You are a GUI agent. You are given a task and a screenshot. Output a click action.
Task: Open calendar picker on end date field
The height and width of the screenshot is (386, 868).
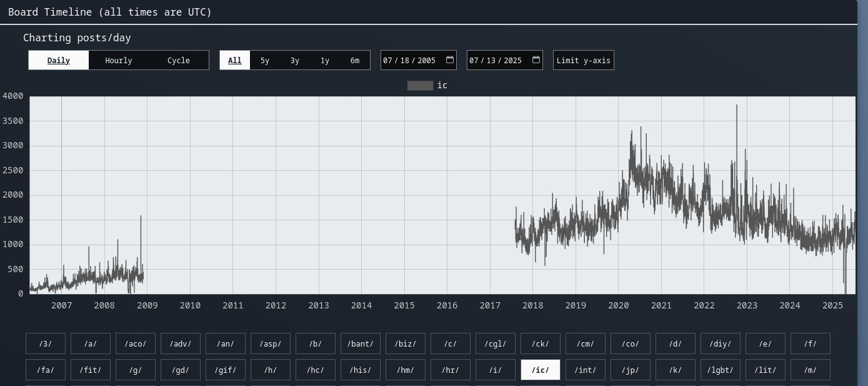click(x=536, y=60)
